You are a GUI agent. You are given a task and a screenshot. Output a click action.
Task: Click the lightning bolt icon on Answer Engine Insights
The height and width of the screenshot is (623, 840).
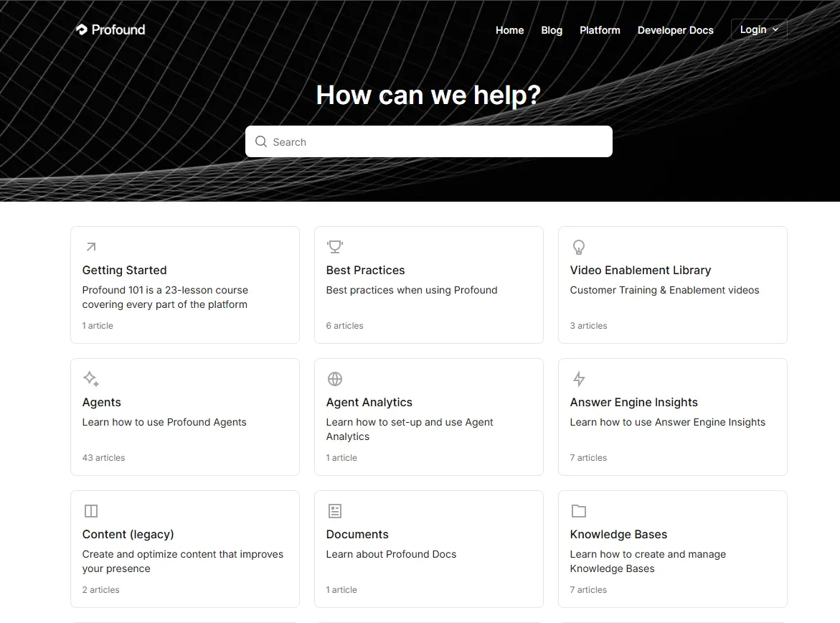point(579,379)
